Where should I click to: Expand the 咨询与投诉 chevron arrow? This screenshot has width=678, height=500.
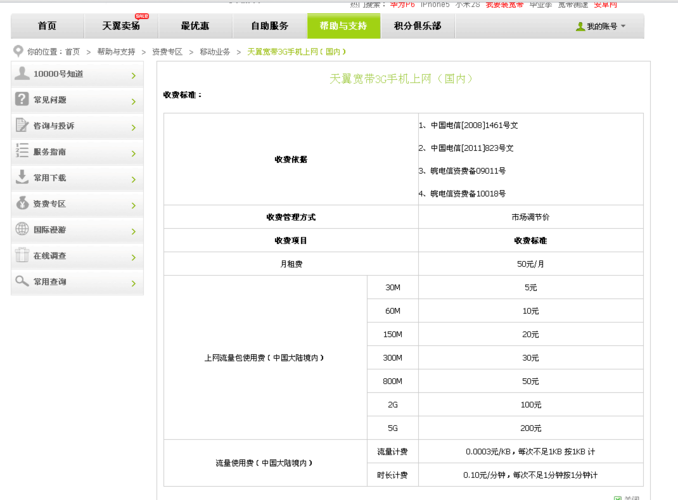[x=134, y=128]
